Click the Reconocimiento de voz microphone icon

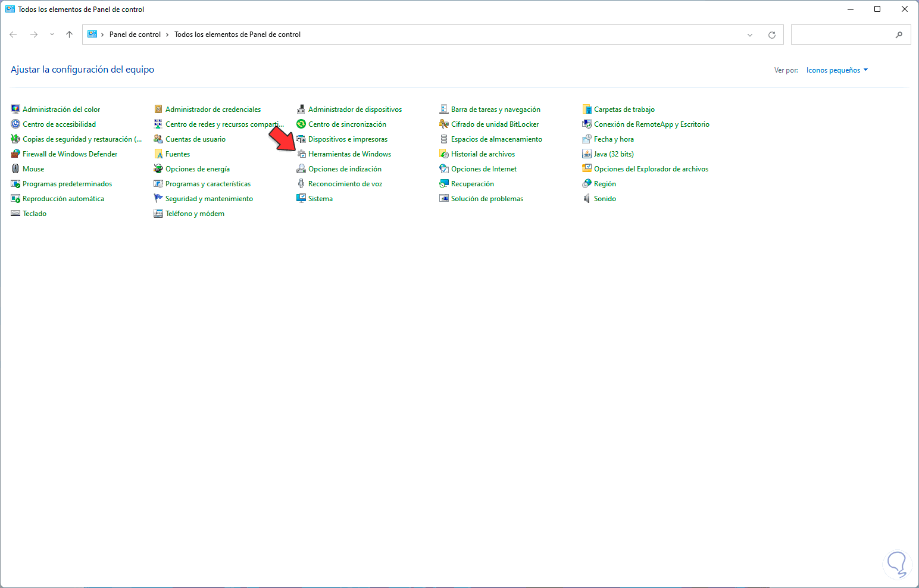point(301,183)
